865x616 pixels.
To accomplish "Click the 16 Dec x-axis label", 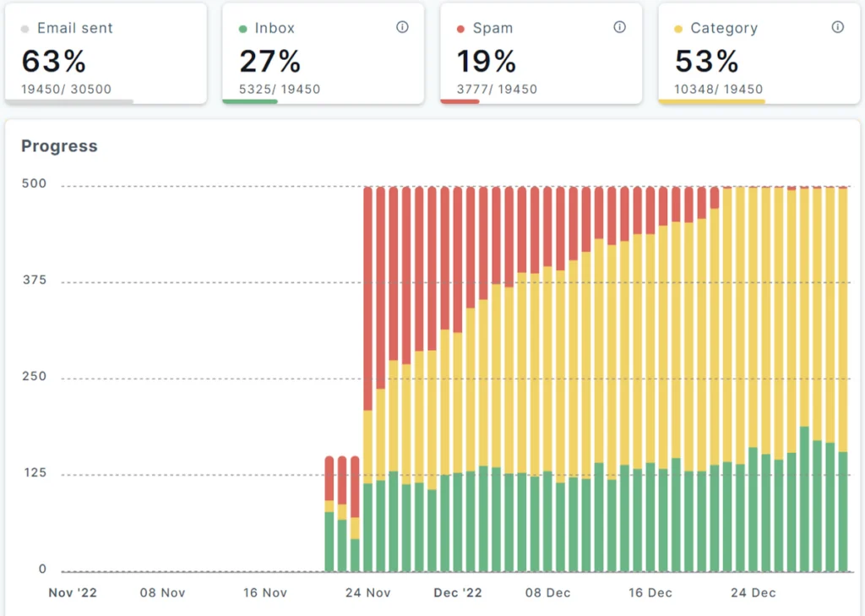I will (650, 592).
